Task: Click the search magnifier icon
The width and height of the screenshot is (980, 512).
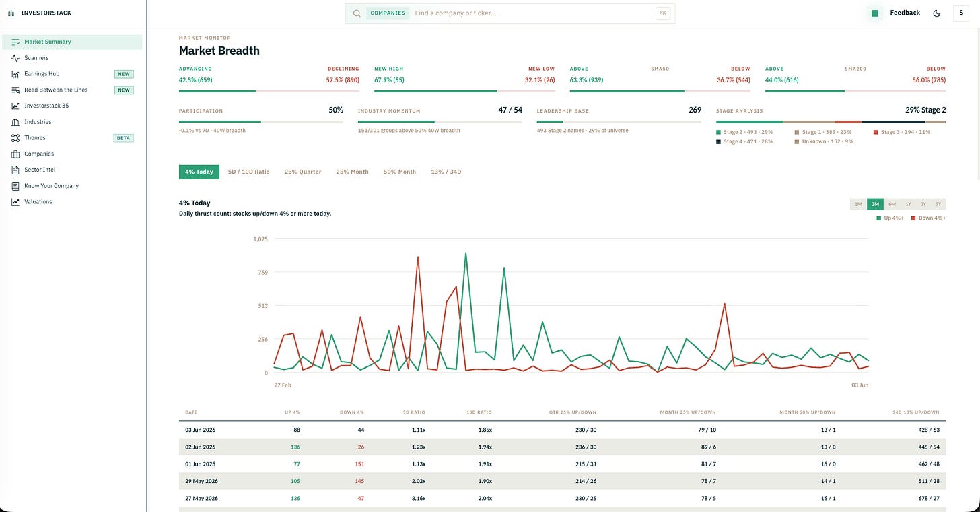Action: pos(357,13)
